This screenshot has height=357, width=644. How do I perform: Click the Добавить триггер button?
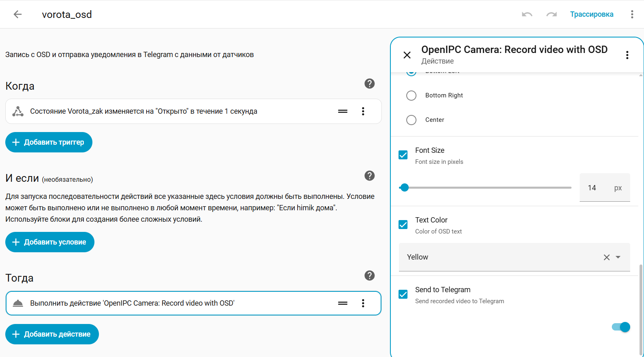tap(49, 142)
